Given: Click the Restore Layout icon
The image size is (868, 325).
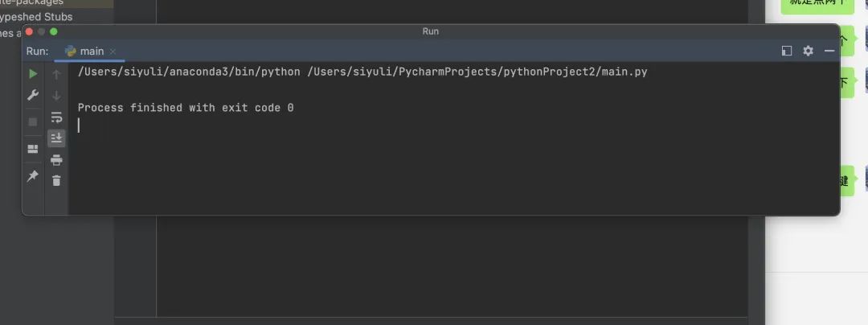Looking at the screenshot, I should pos(33,149).
